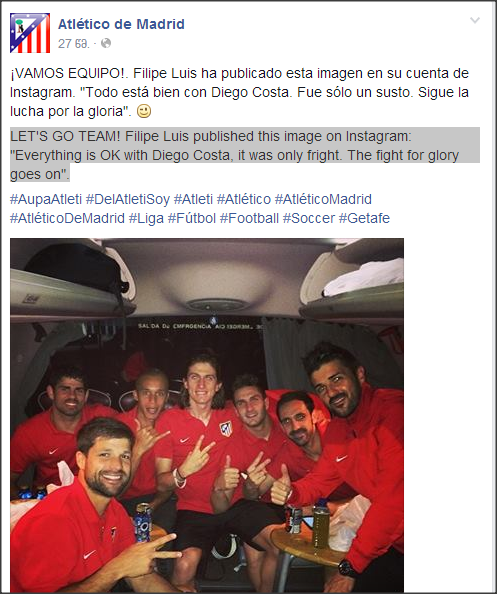
Task: Open the team bus photo attachment
Action: tap(207, 415)
